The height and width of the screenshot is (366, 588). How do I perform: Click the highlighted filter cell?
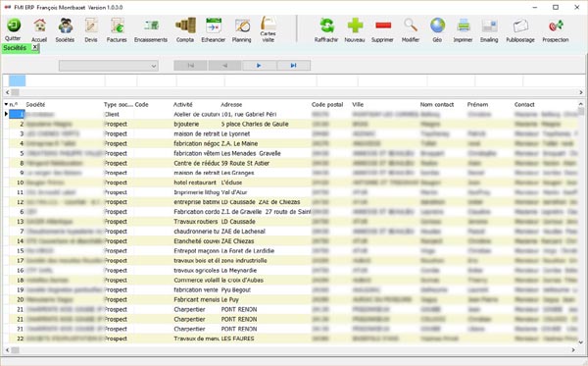[18, 80]
